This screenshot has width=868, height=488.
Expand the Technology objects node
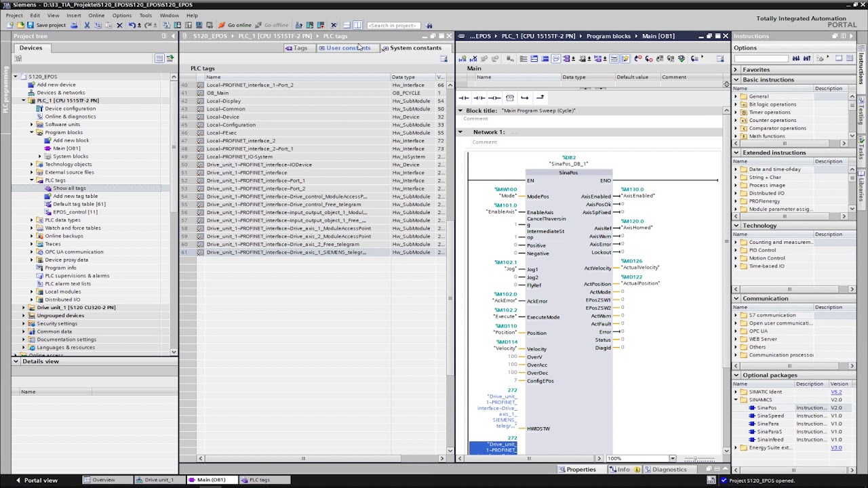tap(31, 165)
